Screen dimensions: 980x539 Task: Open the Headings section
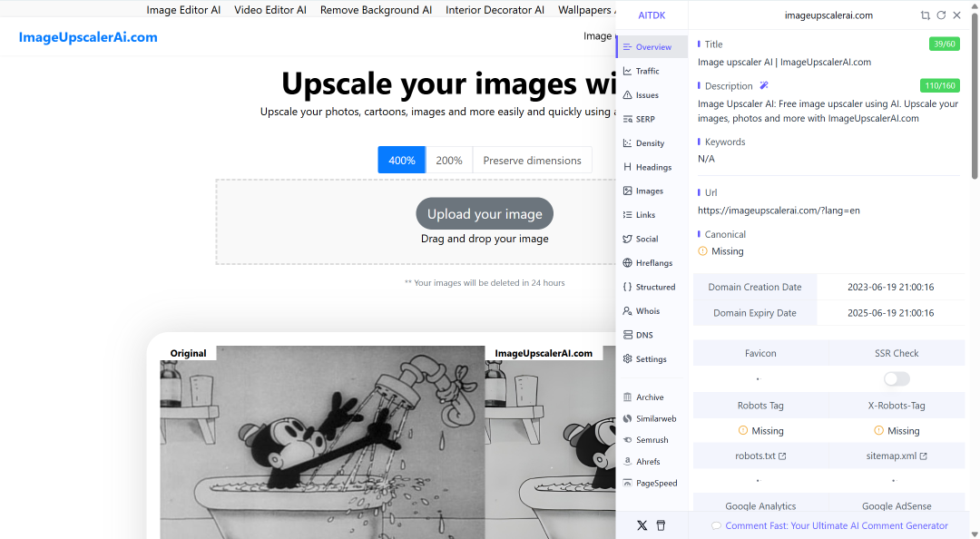[652, 167]
